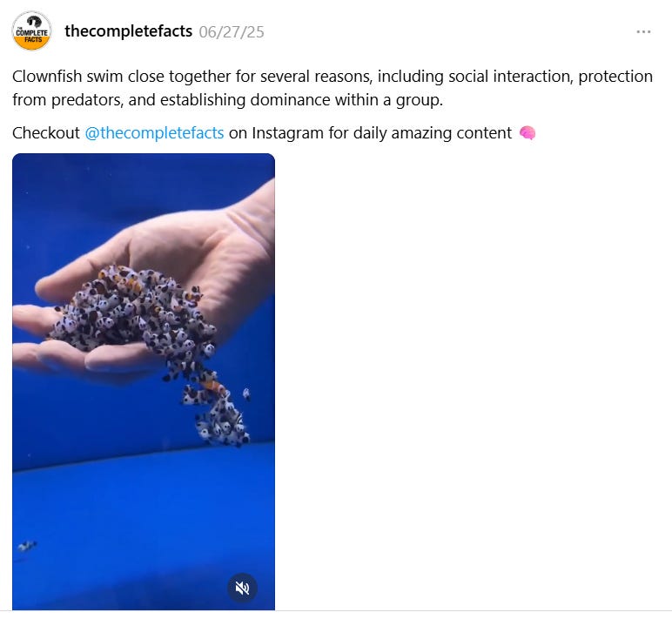Open The Complete Facts profile avatar
Viewport: 672px width, 619px height.
pyautogui.click(x=31, y=30)
